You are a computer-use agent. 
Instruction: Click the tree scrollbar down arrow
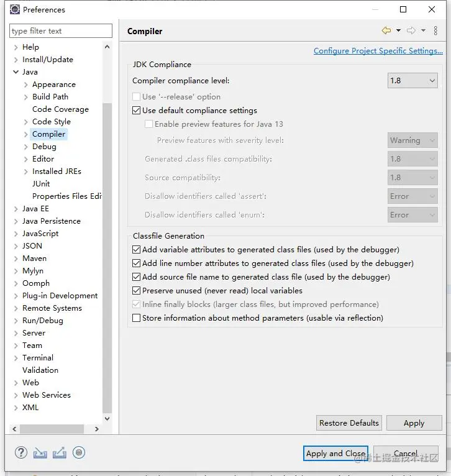[x=107, y=419]
